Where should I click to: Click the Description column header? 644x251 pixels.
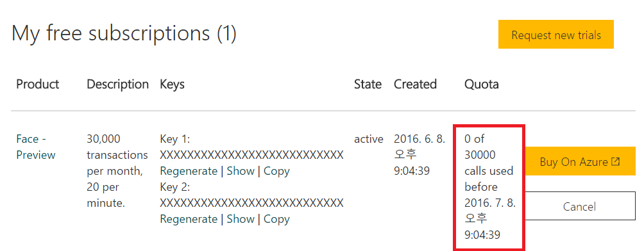click(117, 84)
